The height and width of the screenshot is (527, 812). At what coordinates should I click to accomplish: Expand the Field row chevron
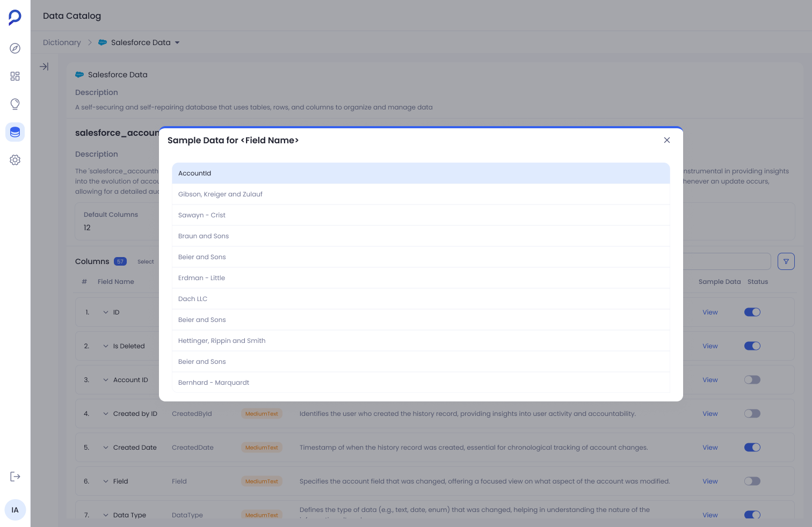pos(106,481)
